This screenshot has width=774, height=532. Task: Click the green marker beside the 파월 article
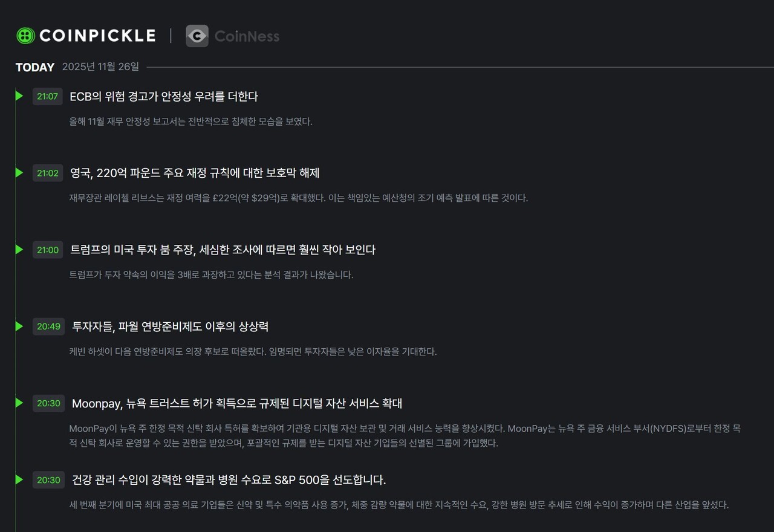[18, 326]
